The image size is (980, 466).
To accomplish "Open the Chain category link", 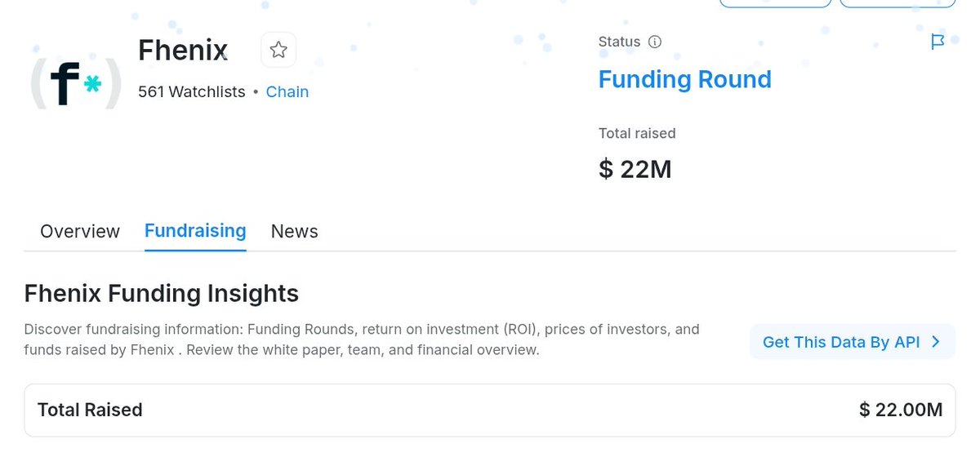I will pyautogui.click(x=287, y=91).
